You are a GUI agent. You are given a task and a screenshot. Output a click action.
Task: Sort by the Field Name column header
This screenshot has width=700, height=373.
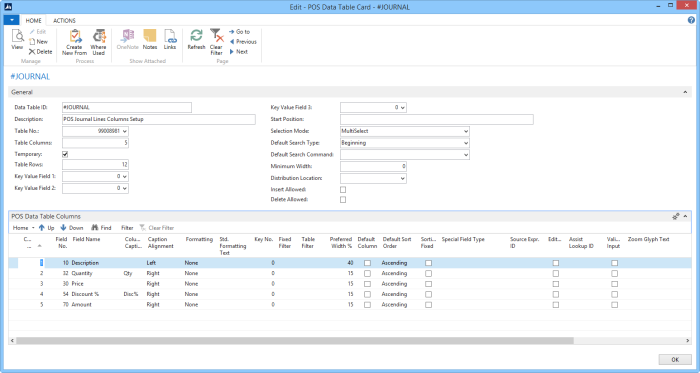tap(86, 239)
